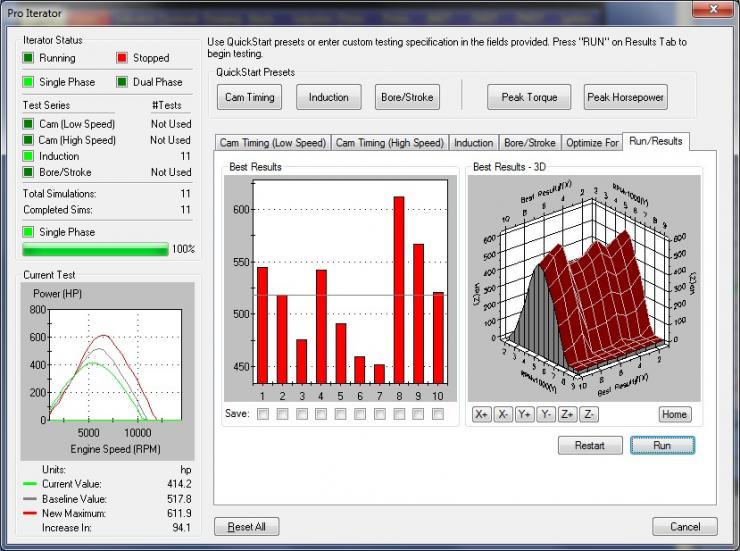Screen dimensions: 740x551
Task: Click the green 100% progress bar
Action: coord(95,249)
